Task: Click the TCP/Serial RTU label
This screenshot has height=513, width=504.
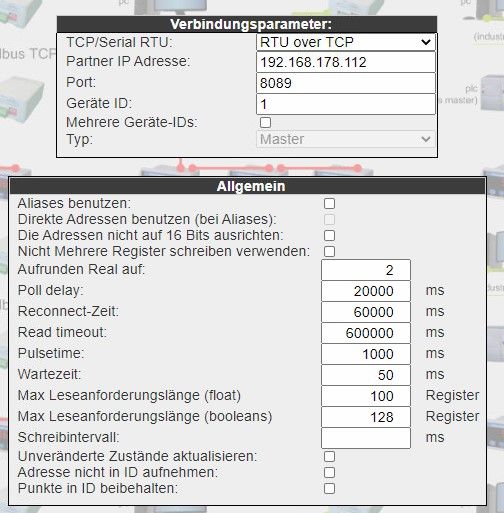Action: pos(119,42)
